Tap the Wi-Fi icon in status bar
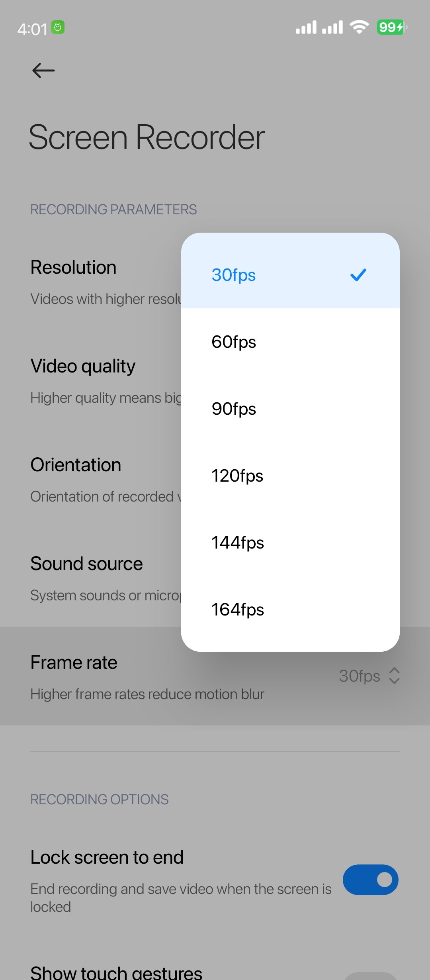The image size is (430, 980). 359,27
